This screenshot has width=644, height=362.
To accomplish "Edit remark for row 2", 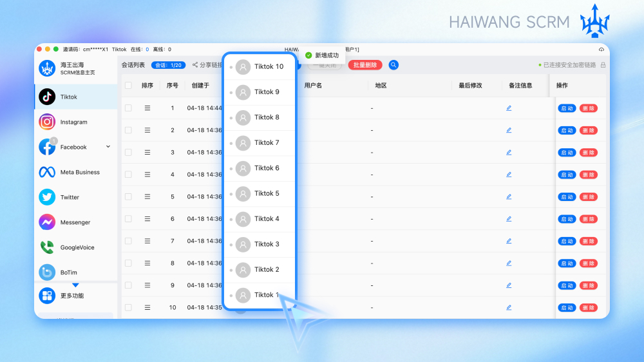I will click(x=509, y=130).
